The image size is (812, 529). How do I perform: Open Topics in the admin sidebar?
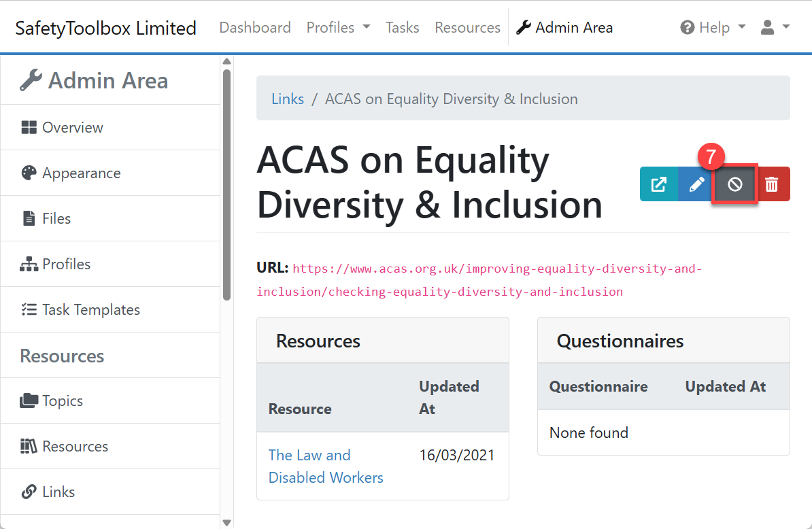[110, 400]
